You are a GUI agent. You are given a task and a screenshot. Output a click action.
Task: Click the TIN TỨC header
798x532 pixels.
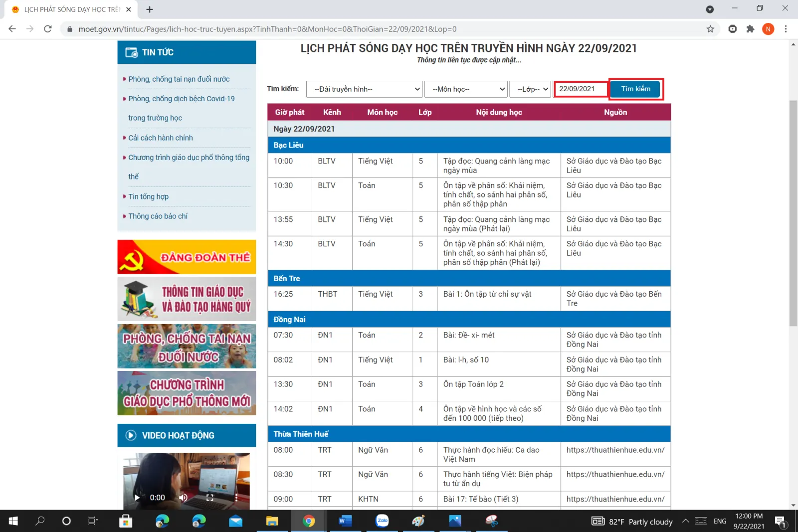[x=187, y=52]
